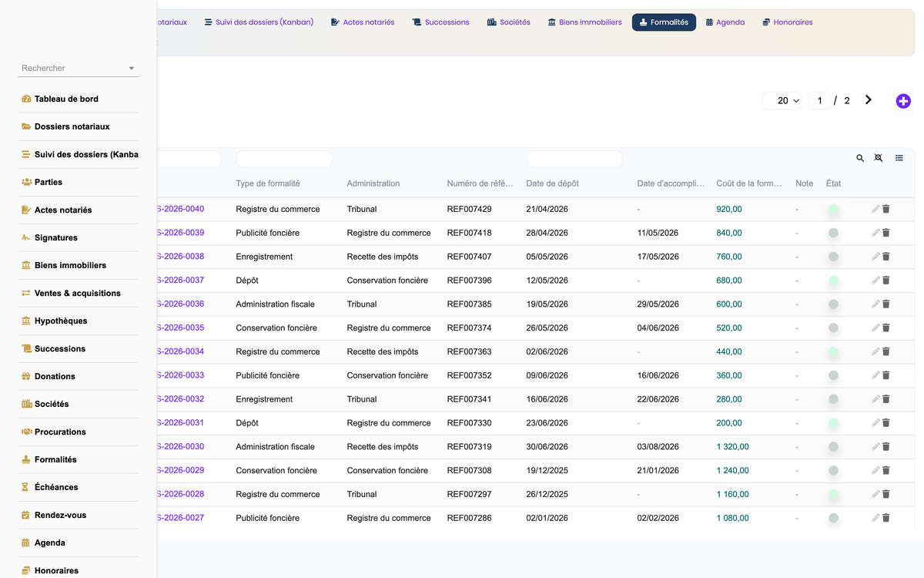Select the active Formalités top tab

pos(664,22)
